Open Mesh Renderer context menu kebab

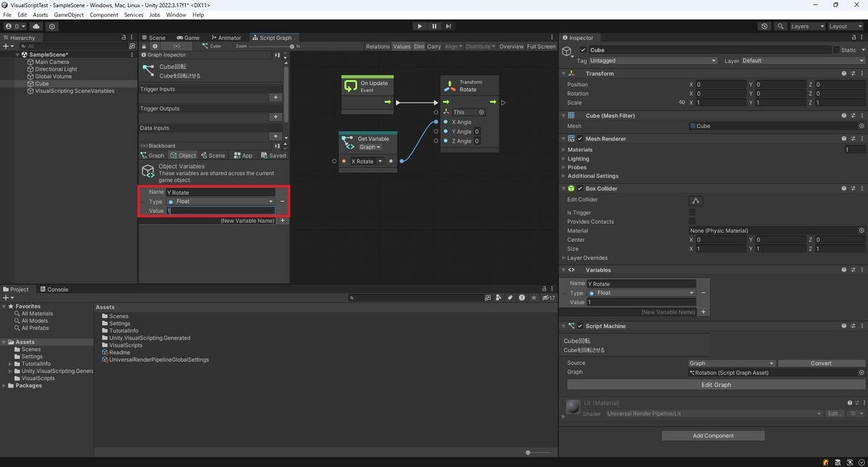[x=861, y=138]
